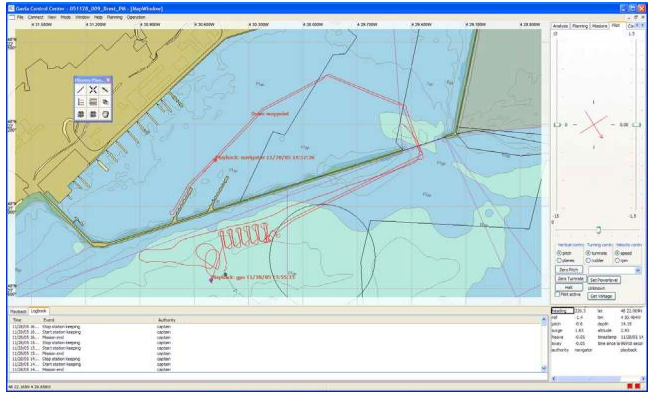Pick the bottom-left icon in Mission Plan palette
Viewport: 655px width, 394px height.
[81, 114]
